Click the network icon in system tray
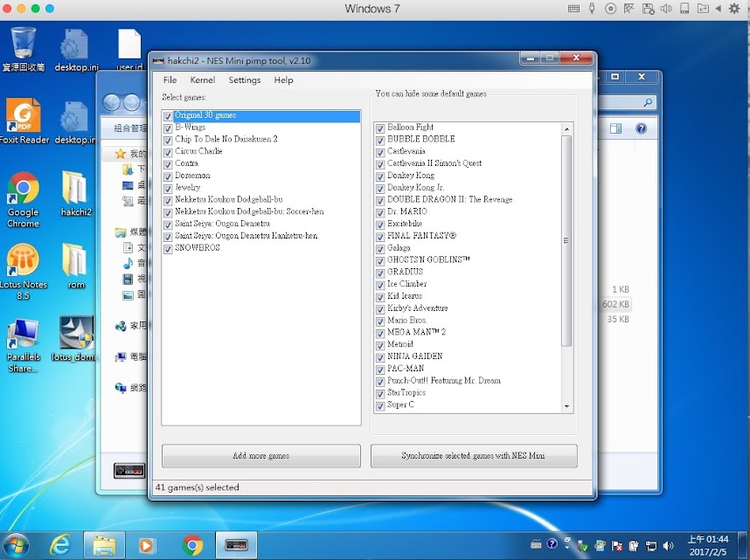The height and width of the screenshot is (560, 750). pyautogui.click(x=651, y=546)
